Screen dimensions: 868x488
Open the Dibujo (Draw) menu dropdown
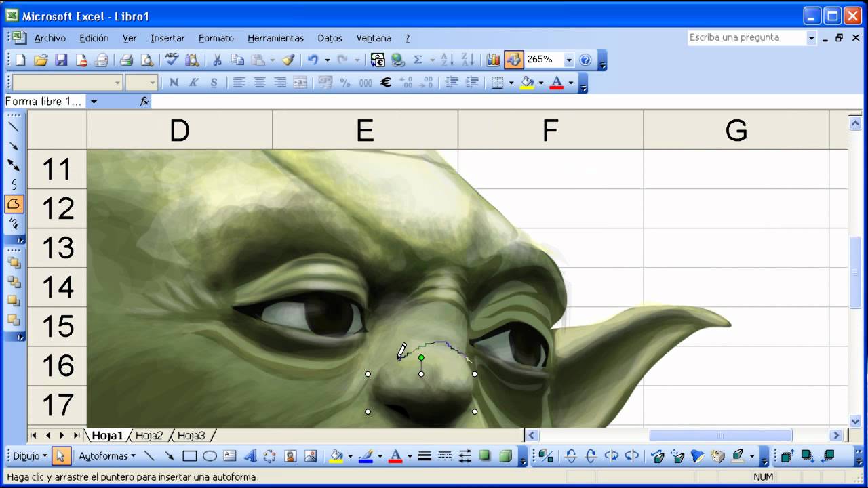click(x=31, y=456)
